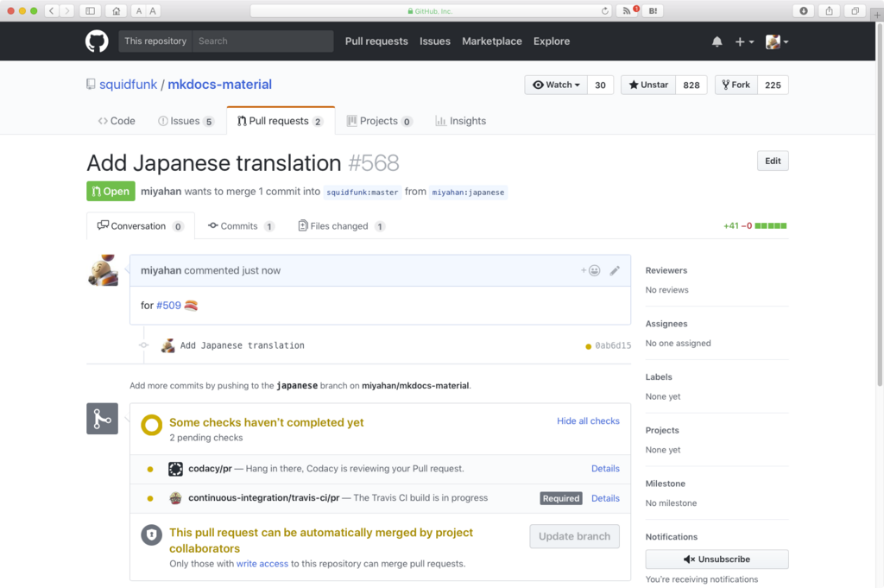Viewport: 884px width, 588px height.
Task: Add a reaction with the smiley icon
Action: tap(590, 270)
